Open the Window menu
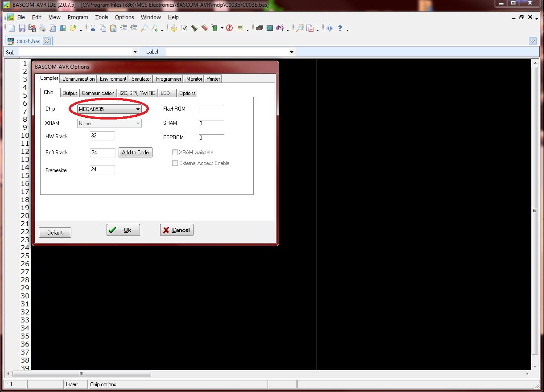This screenshot has height=392, width=544. coord(151,17)
